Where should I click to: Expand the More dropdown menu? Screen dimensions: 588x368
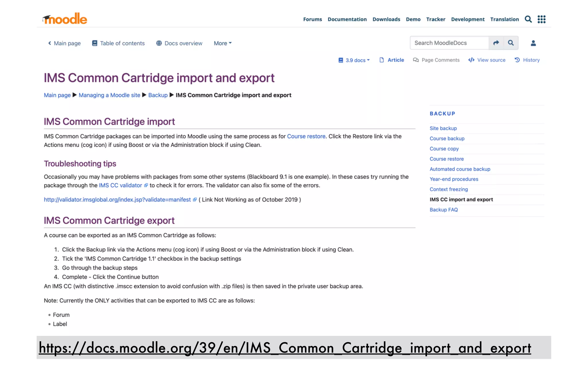point(223,43)
